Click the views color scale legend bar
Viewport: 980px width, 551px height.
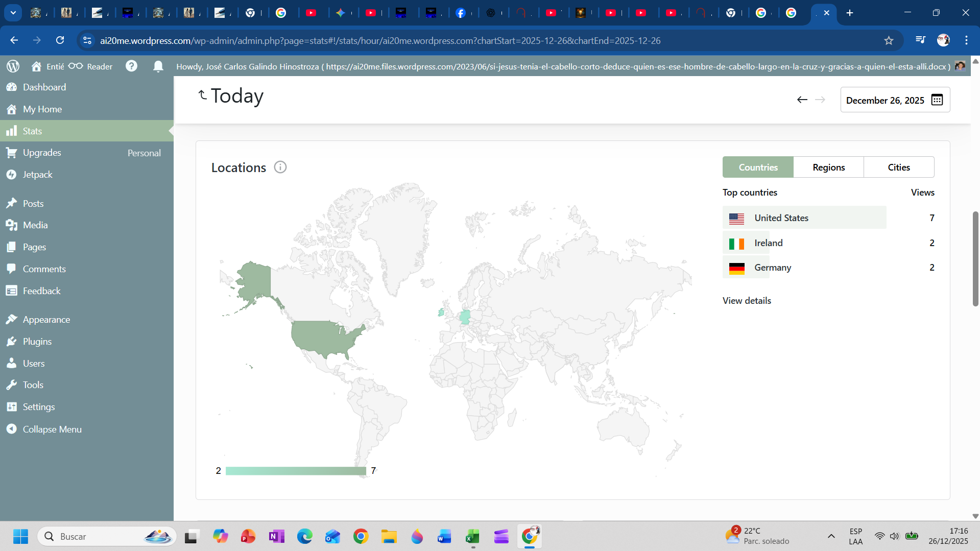point(296,471)
